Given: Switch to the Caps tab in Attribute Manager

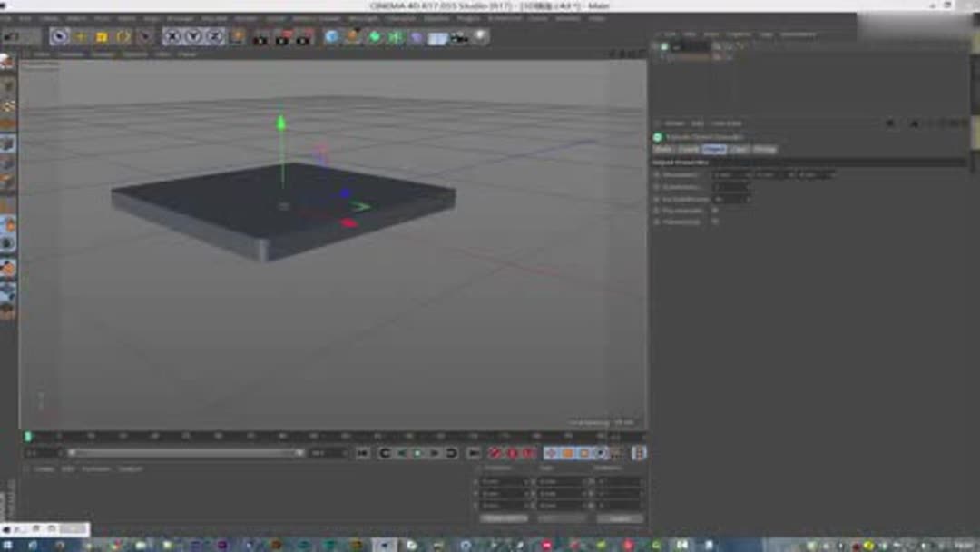Looking at the screenshot, I should (740, 149).
